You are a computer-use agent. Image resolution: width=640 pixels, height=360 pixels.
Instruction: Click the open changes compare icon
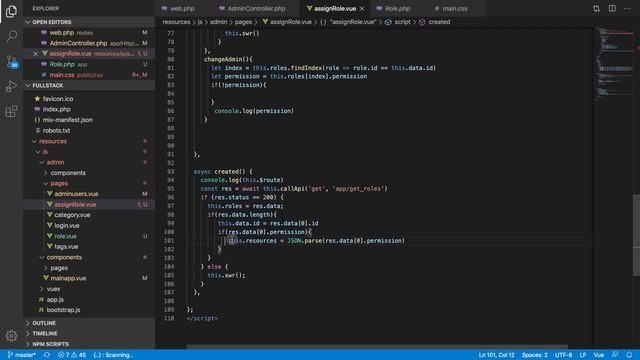pos(596,8)
